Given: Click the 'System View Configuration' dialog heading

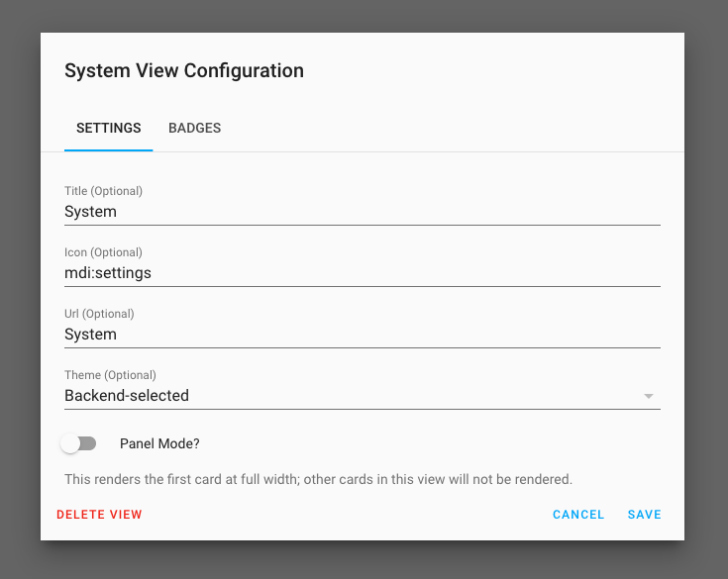Looking at the screenshot, I should [x=183, y=71].
